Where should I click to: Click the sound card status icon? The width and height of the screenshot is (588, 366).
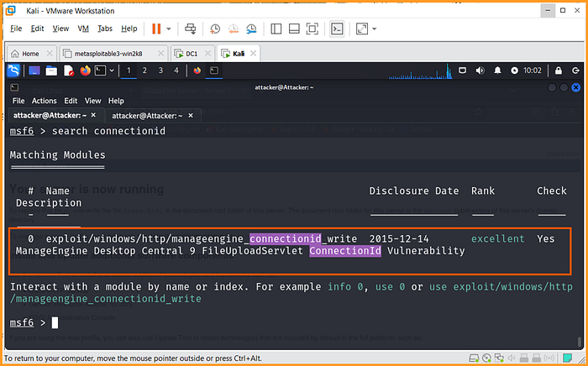click(511, 358)
